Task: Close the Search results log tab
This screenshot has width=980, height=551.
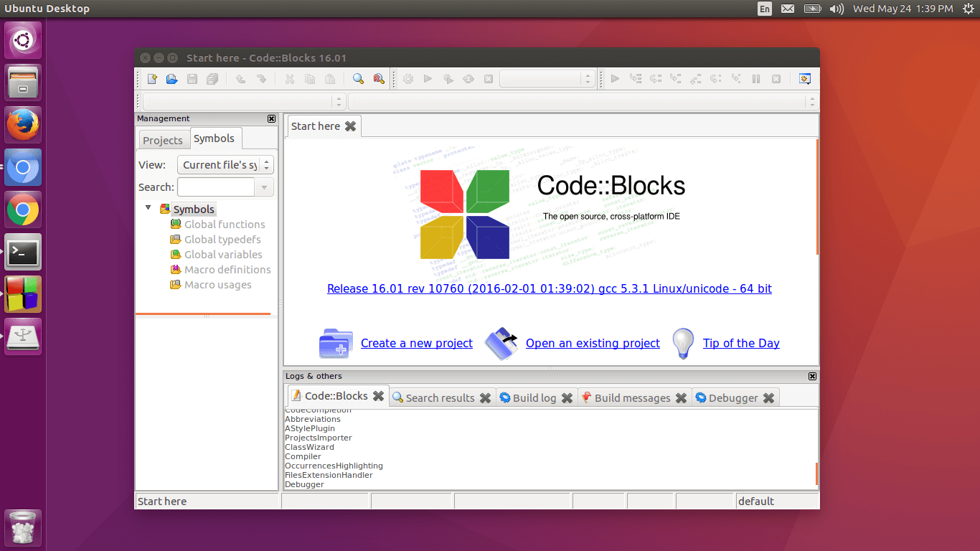Action: point(485,398)
